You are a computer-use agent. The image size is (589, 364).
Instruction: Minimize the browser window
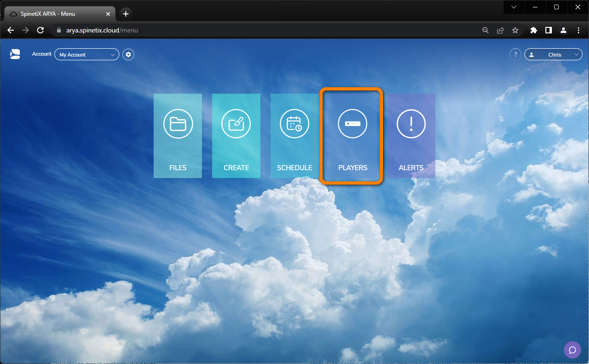[535, 7]
